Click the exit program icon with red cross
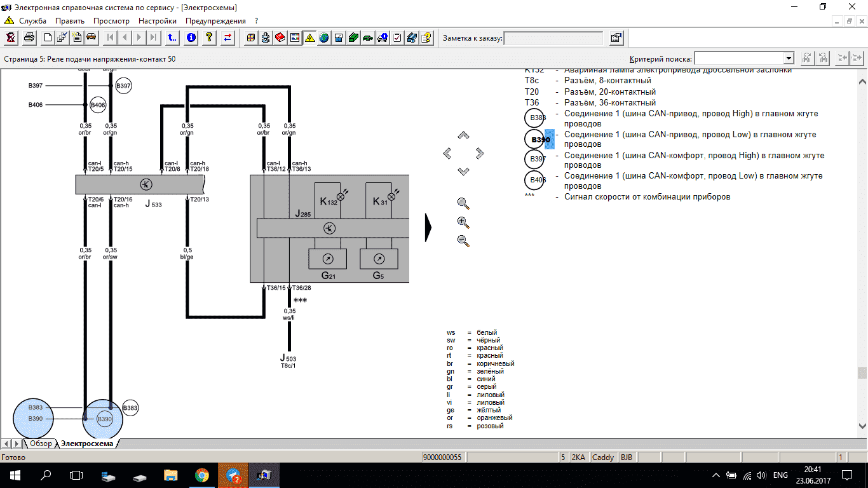Screen dimensions: 868x488 pyautogui.click(x=11, y=37)
